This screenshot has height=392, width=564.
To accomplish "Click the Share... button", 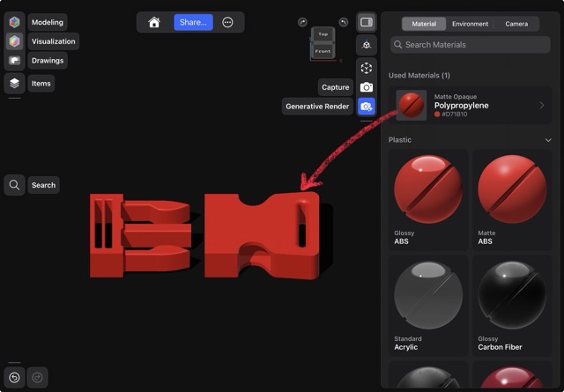I will pyautogui.click(x=194, y=22).
